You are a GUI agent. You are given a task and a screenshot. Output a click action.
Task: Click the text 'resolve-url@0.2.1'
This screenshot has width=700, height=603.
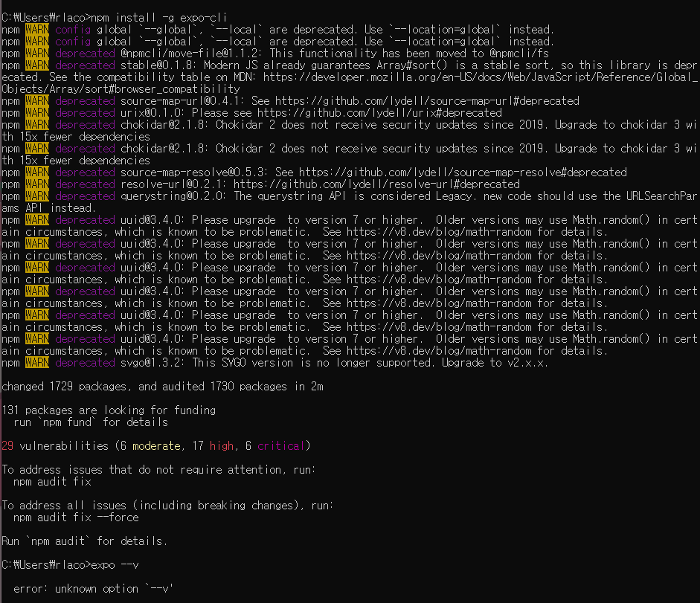click(x=171, y=184)
